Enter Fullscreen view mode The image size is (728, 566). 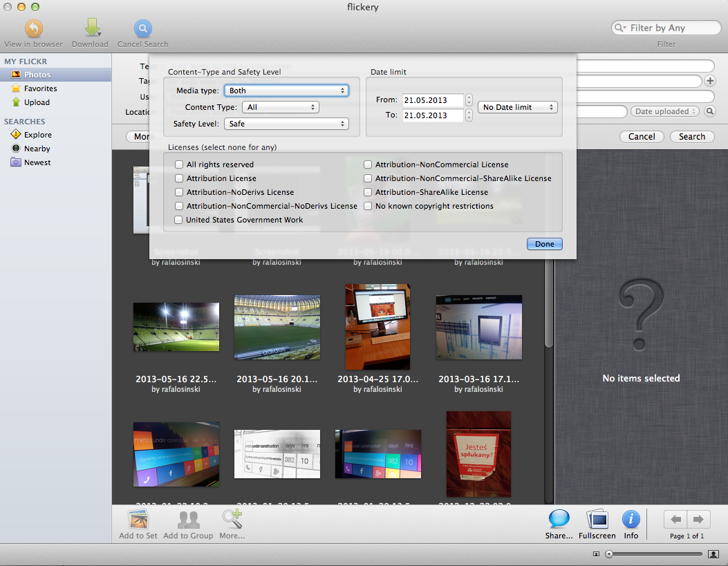pos(597,520)
